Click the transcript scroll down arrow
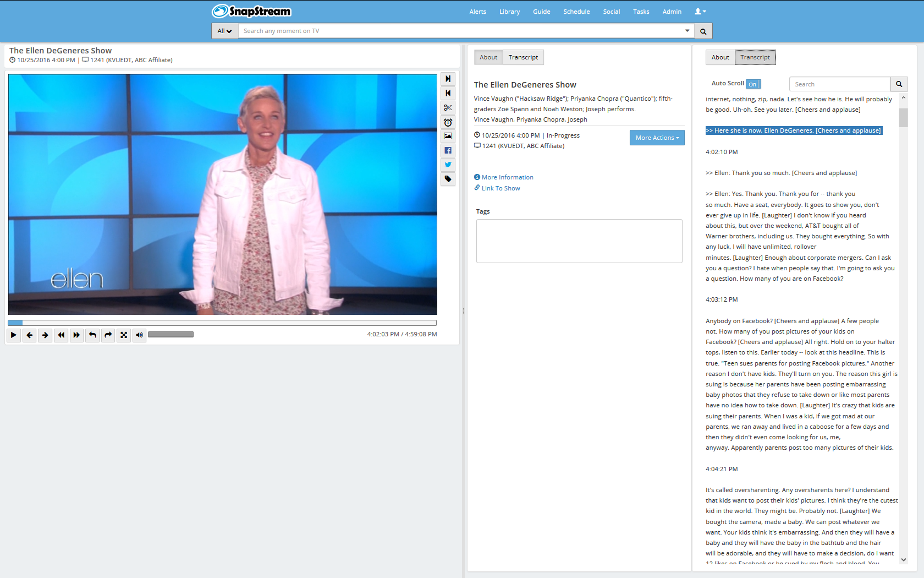 coord(903,560)
